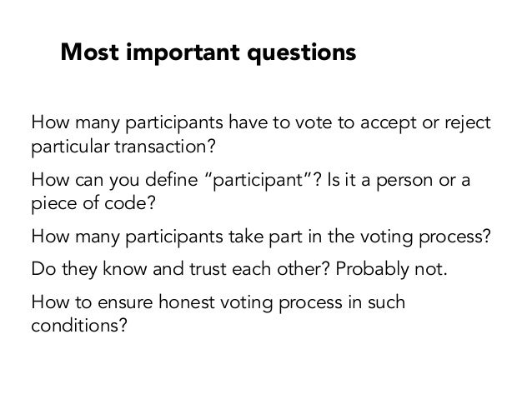Click the line "How to ensure honest voting process"
Image resolution: width=532 pixels, height=399 pixels.
217,303
